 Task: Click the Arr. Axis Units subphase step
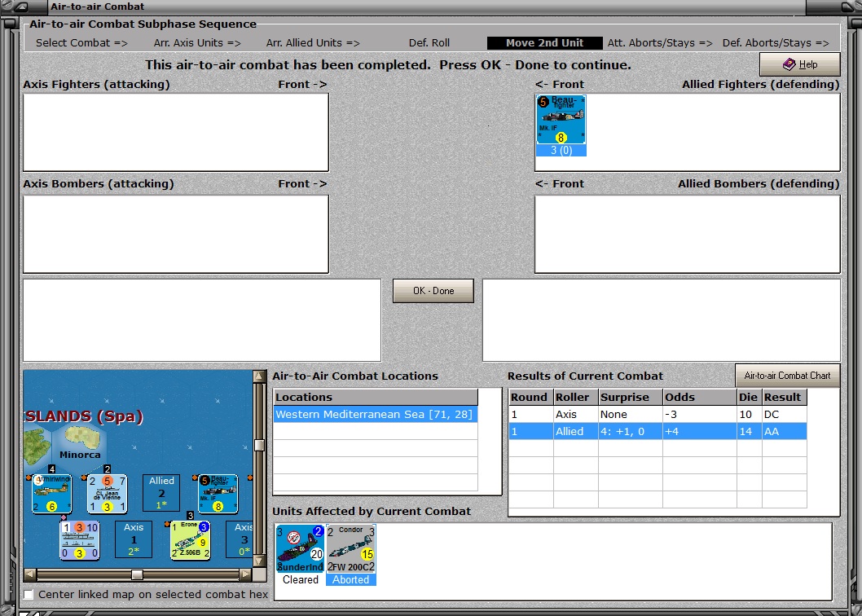pyautogui.click(x=197, y=43)
